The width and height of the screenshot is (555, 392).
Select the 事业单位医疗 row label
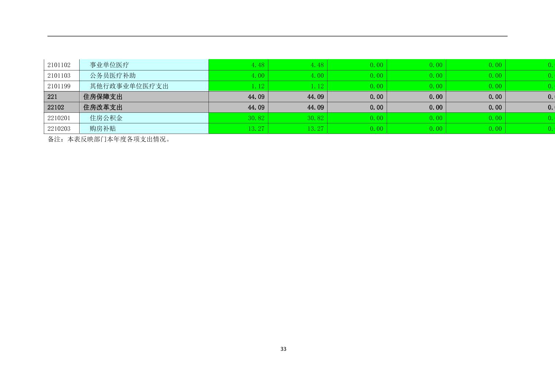pos(110,65)
